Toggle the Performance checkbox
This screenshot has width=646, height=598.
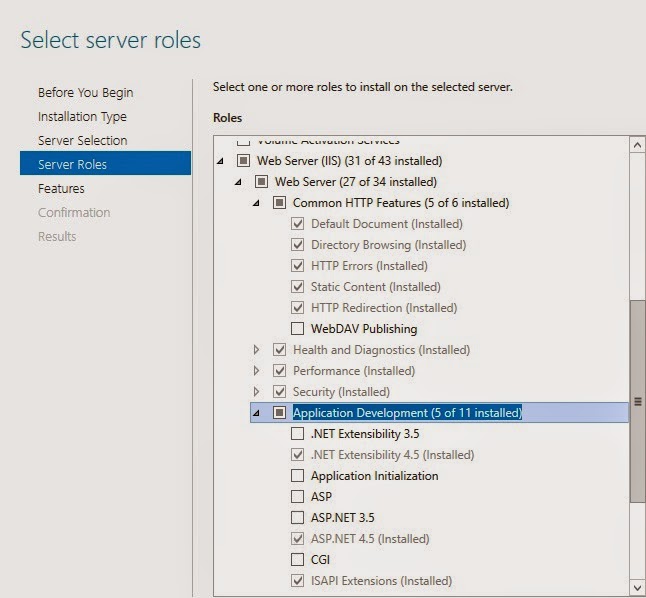coord(279,371)
